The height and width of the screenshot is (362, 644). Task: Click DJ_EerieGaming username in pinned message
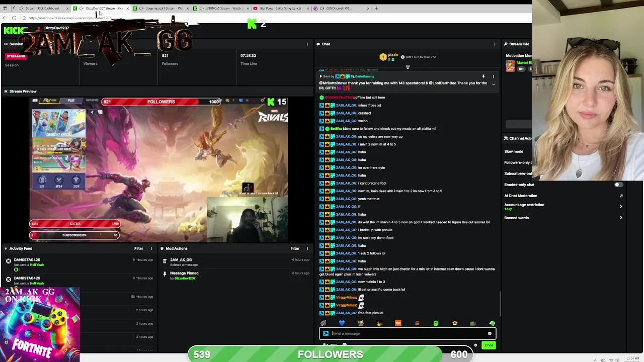pyautogui.click(x=362, y=76)
